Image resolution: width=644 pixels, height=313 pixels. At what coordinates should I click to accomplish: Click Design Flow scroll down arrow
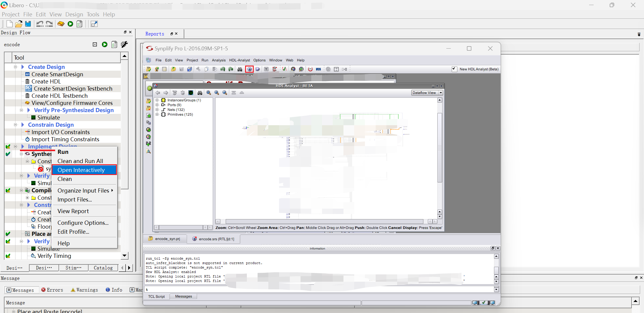(124, 255)
